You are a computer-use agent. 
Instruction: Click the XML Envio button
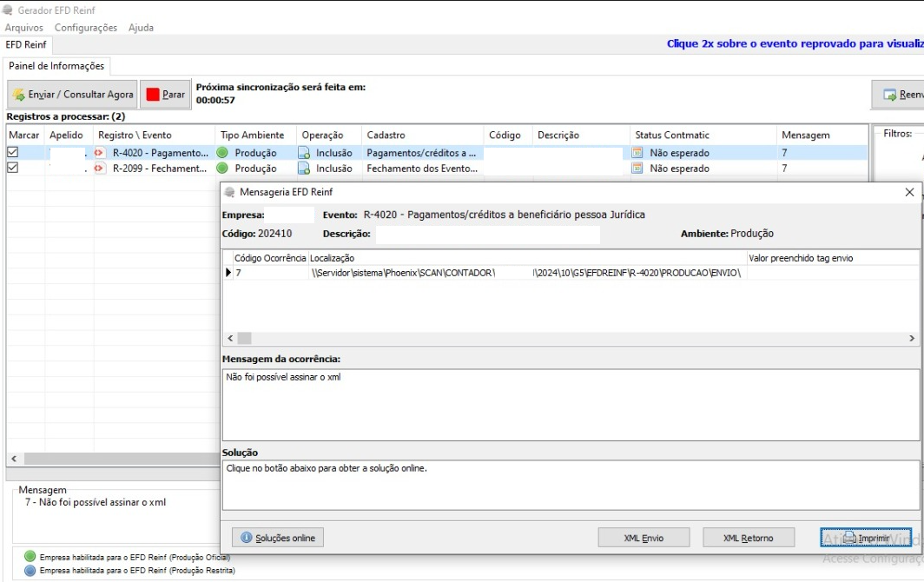pyautogui.click(x=643, y=538)
